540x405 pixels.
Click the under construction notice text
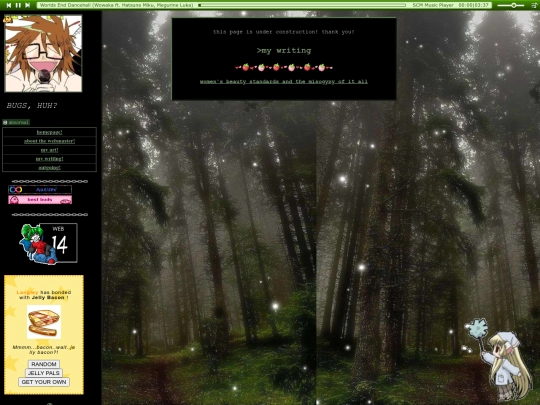[284, 32]
